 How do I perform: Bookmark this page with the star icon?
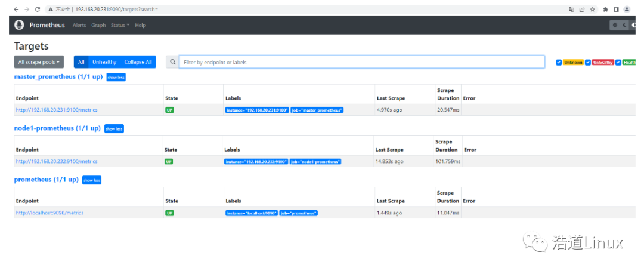592,10
